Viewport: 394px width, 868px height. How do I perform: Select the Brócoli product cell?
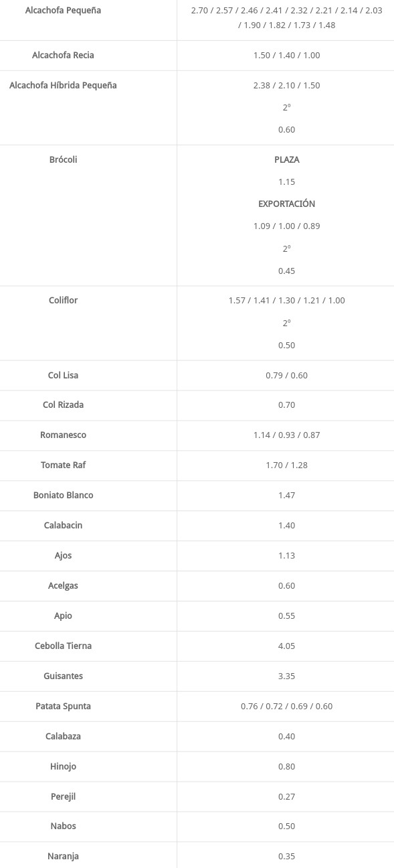(x=63, y=159)
